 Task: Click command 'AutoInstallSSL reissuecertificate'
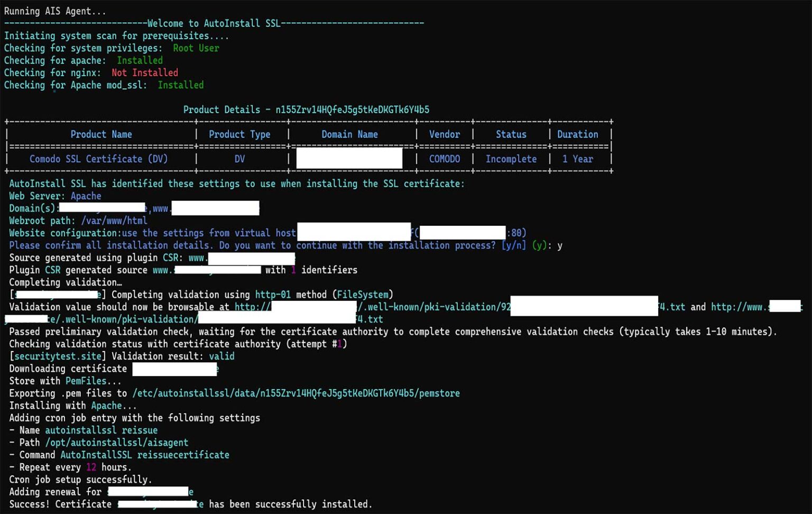145,455
